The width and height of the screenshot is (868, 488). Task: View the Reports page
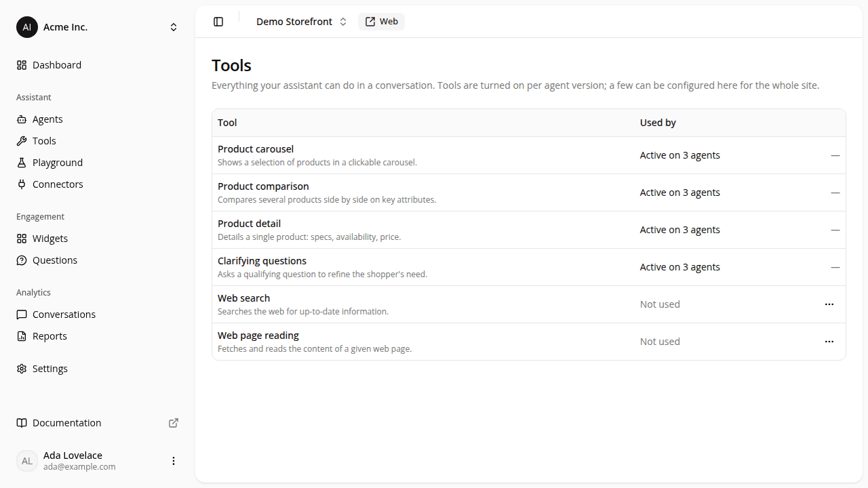98,336
